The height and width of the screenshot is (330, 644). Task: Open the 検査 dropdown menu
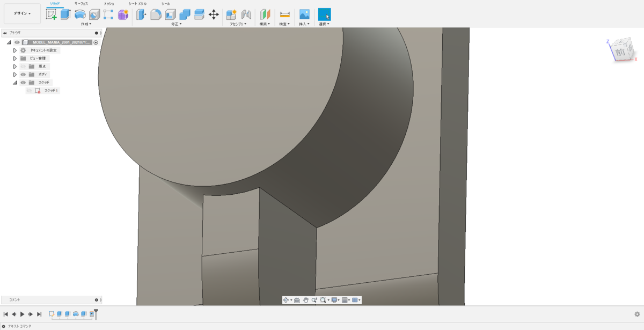point(284,24)
